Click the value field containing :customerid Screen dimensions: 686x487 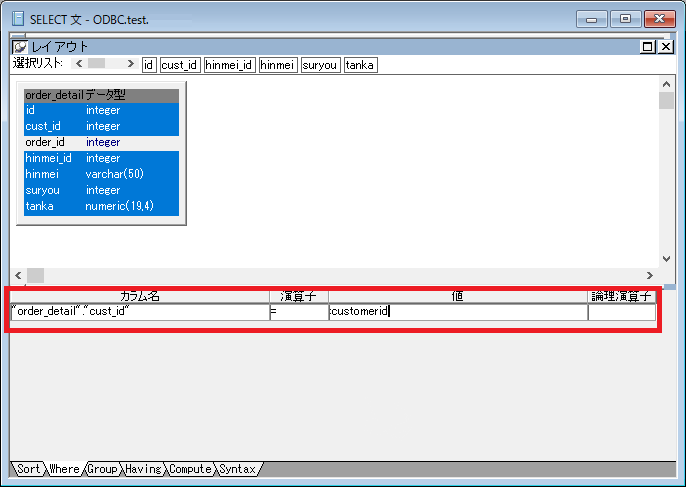457,312
